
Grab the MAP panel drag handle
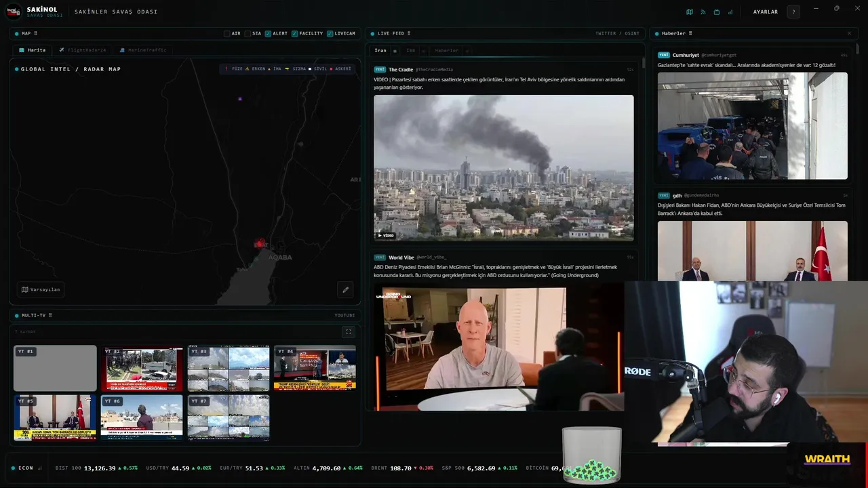click(x=35, y=33)
